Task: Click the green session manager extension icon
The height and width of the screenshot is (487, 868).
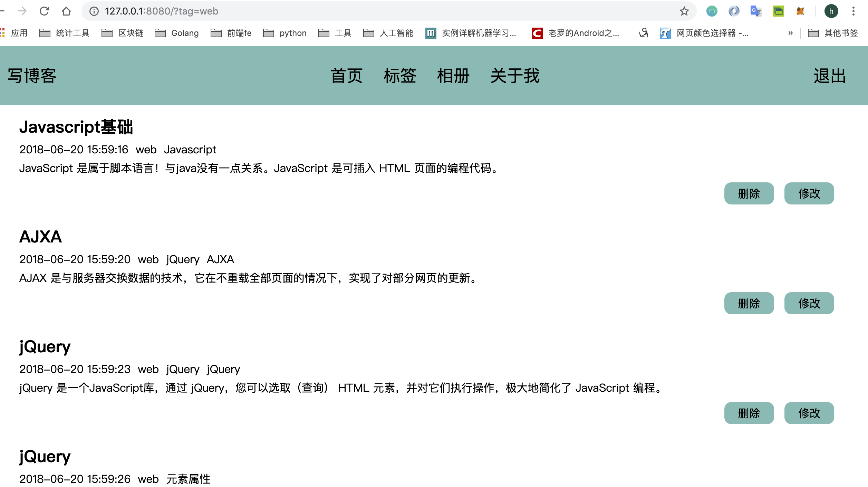Action: coord(778,11)
